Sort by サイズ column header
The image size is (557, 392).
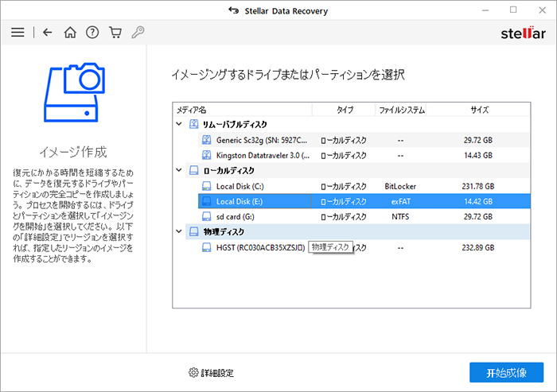tap(480, 110)
